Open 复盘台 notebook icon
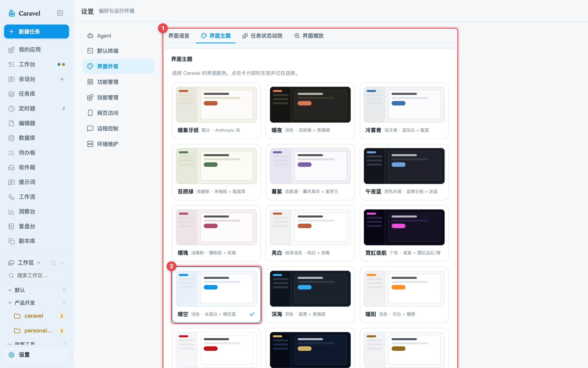588x368 pixels. click(11, 226)
